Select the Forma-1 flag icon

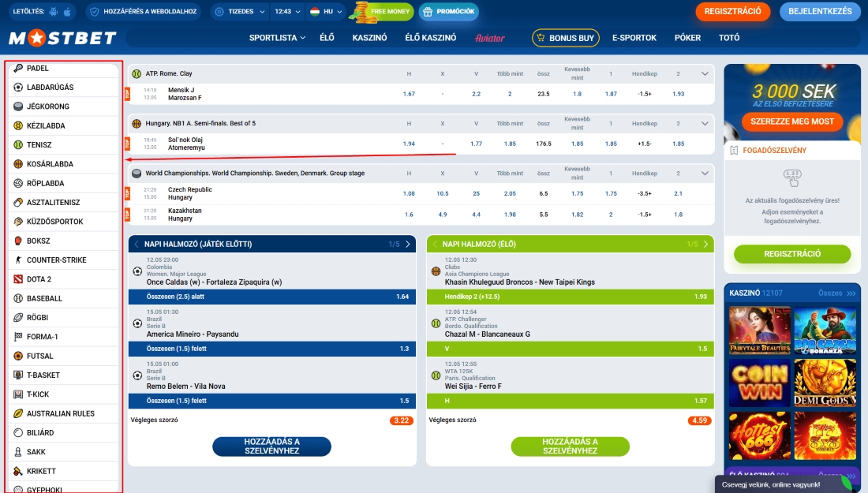(18, 336)
